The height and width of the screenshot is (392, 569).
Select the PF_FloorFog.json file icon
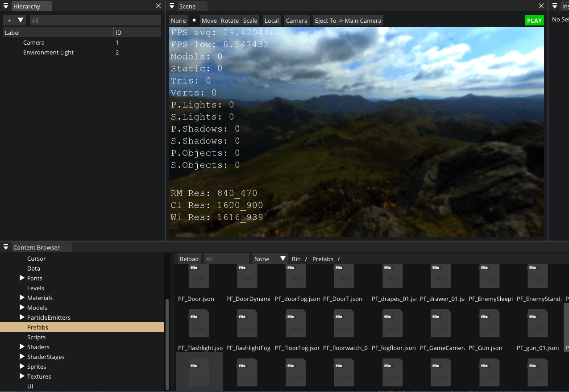coord(295,323)
